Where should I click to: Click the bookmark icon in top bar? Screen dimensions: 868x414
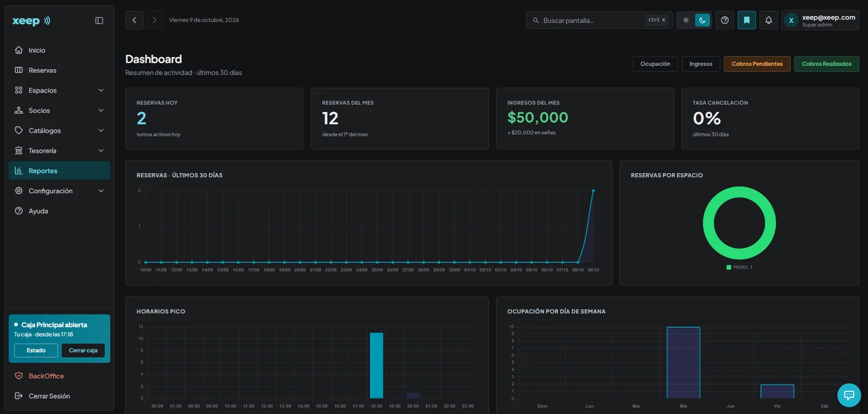(746, 20)
